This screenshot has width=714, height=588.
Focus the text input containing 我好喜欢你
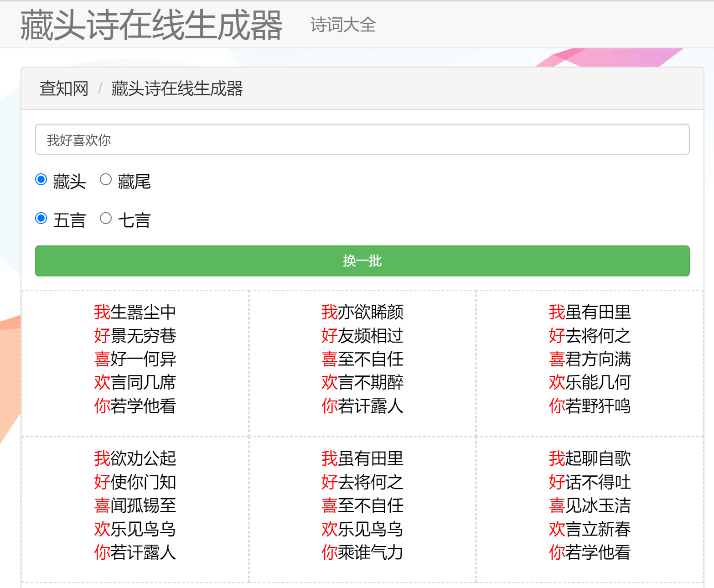[362, 140]
